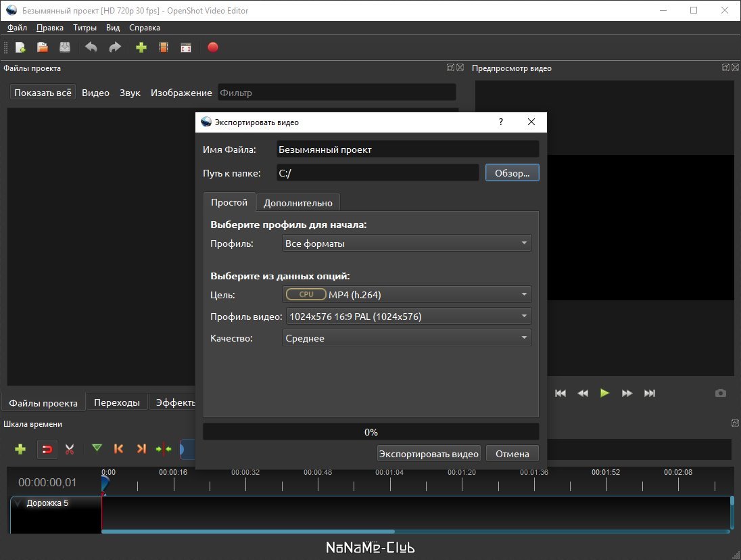This screenshot has width=741, height=560.
Task: Click the Save Project floppy icon
Action: (65, 47)
